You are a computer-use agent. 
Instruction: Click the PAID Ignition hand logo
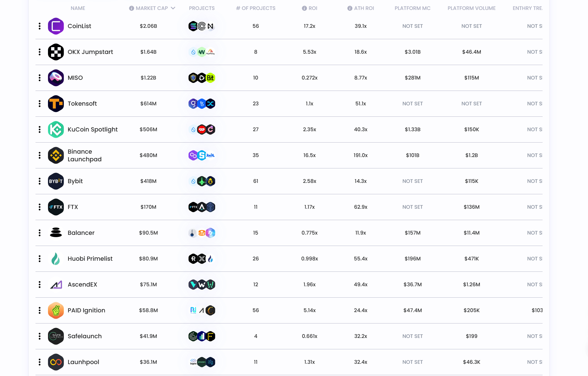(x=56, y=310)
